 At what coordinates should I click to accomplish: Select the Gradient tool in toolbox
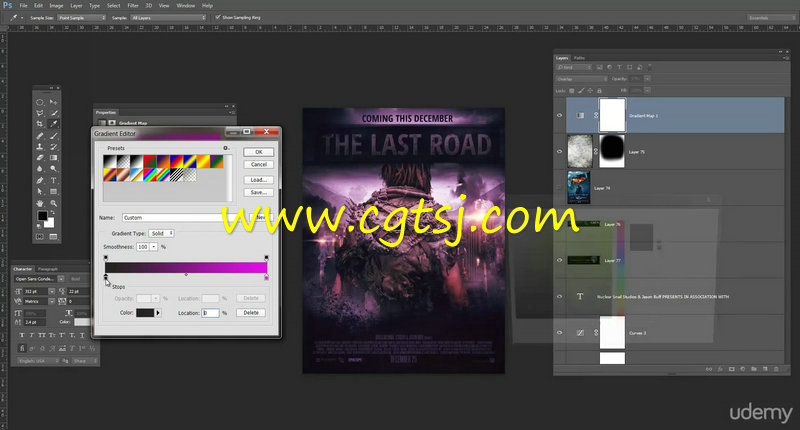pos(54,158)
